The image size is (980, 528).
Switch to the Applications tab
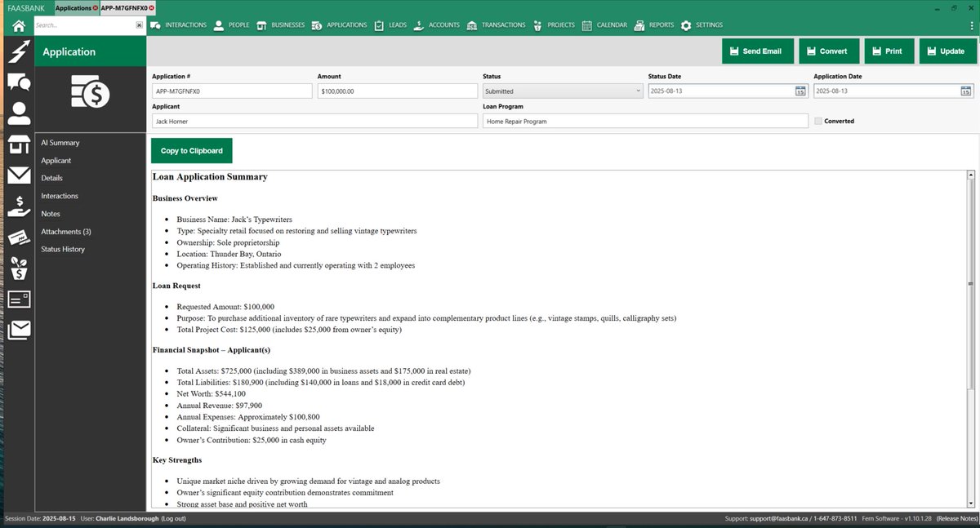click(x=73, y=7)
